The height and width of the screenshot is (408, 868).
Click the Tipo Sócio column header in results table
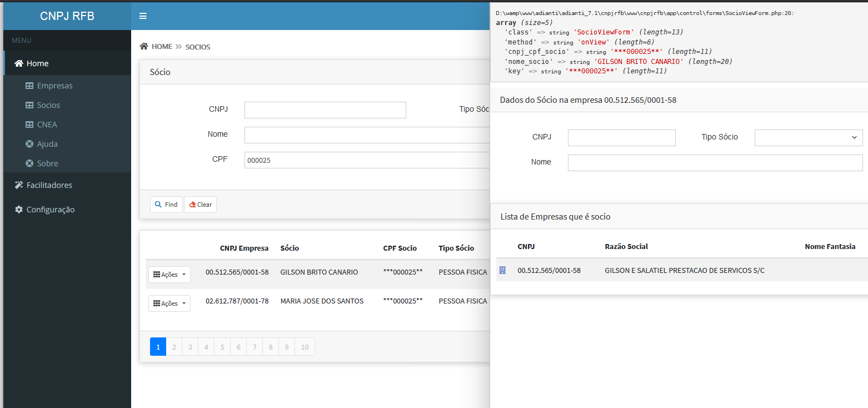coord(456,248)
